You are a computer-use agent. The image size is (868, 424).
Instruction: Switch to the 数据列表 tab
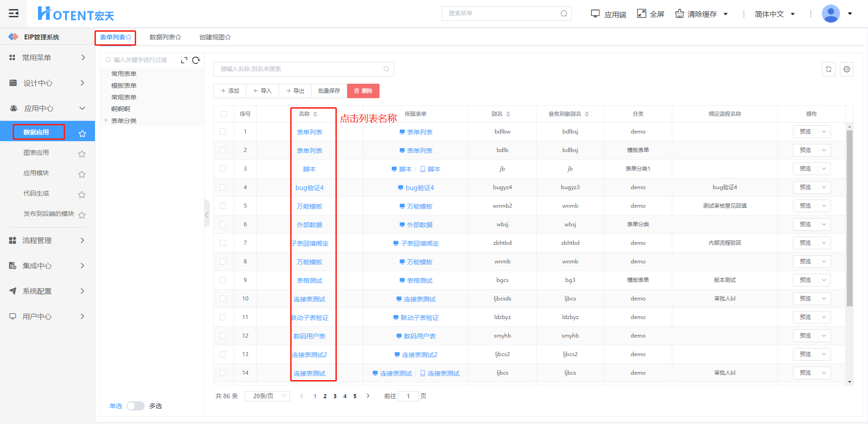(165, 37)
